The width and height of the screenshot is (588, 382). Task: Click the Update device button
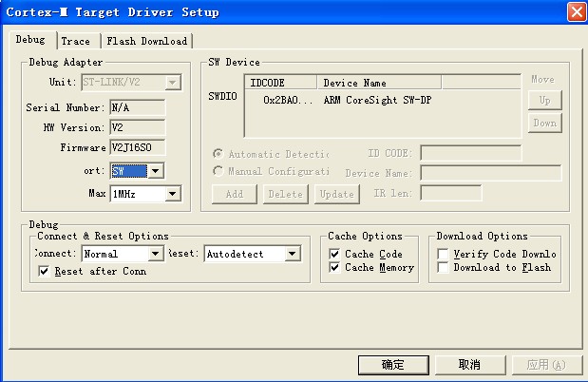pos(337,194)
